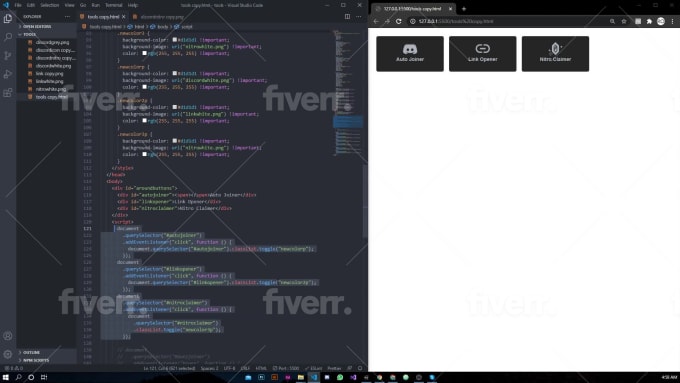Expand the Outline section
The height and width of the screenshot is (383, 680).
coord(31,352)
